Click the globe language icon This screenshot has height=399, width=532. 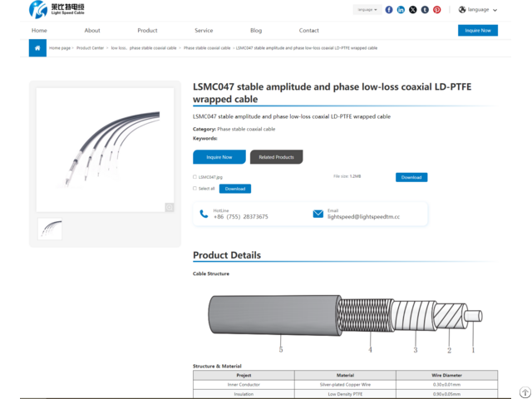click(462, 9)
